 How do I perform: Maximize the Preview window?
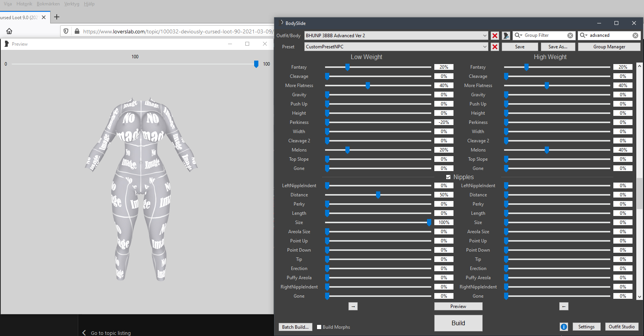pos(247,44)
